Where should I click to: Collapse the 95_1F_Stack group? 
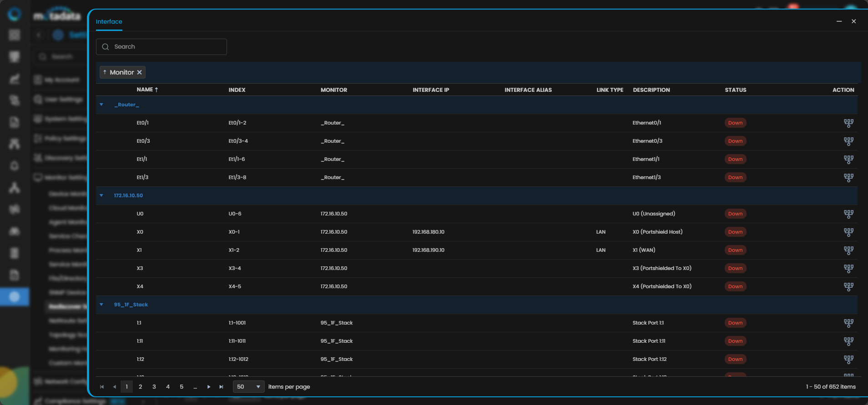(x=101, y=305)
